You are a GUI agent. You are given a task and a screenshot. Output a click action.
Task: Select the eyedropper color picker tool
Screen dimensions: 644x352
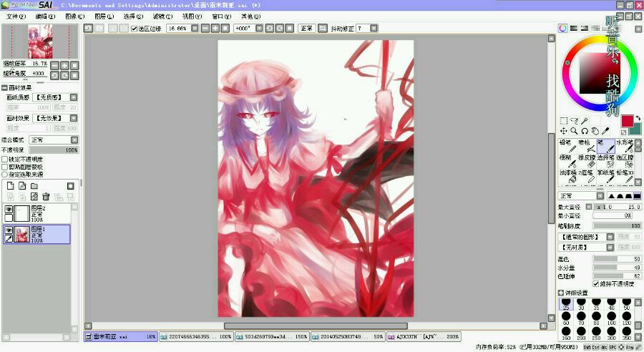pyautogui.click(x=605, y=131)
